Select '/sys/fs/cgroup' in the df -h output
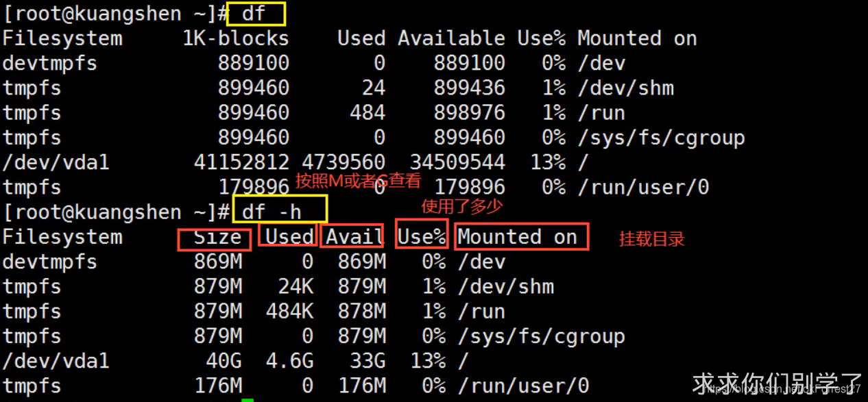Image resolution: width=868 pixels, height=402 pixels. (542, 336)
